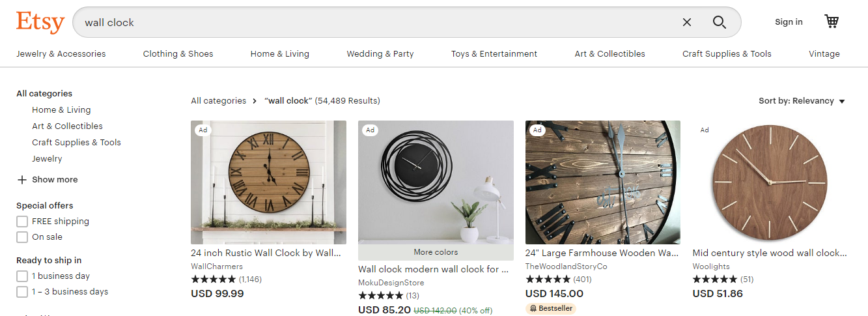This screenshot has height=316, width=868.
Task: Check the 1 business day option
Action: click(x=22, y=276)
